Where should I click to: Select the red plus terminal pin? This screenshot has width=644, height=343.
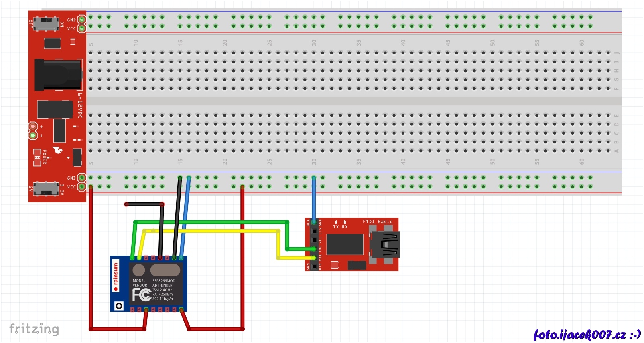pyautogui.click(x=33, y=127)
